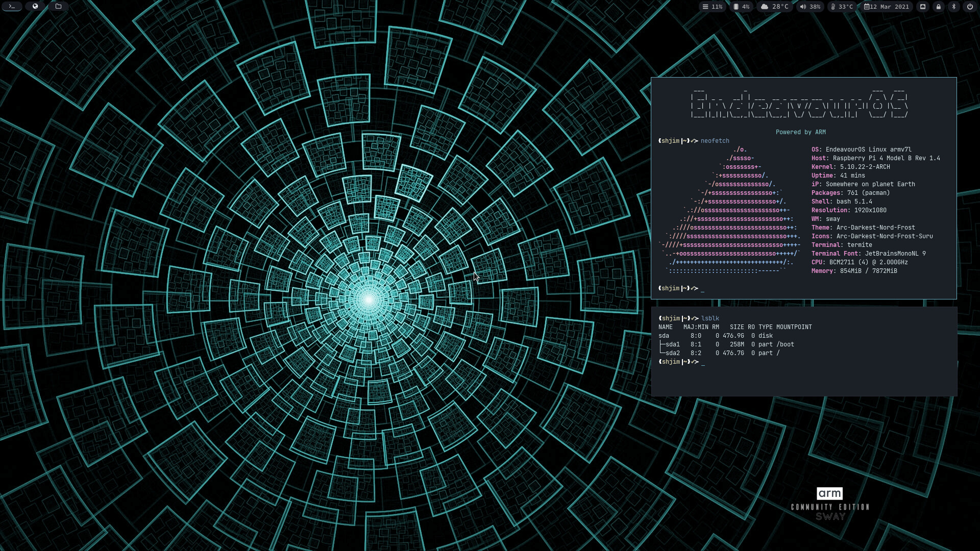980x551 pixels.
Task: Click the Shell line 'bash 5.1.4'
Action: [x=842, y=202]
